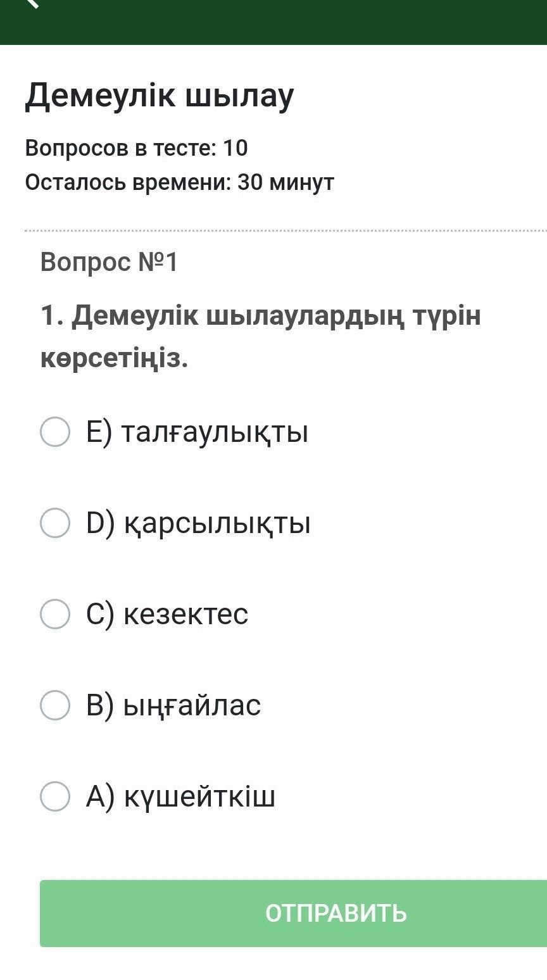Click the 'Вопросов в тесте: 10' line
The width and height of the screenshot is (547, 980).
tap(136, 148)
